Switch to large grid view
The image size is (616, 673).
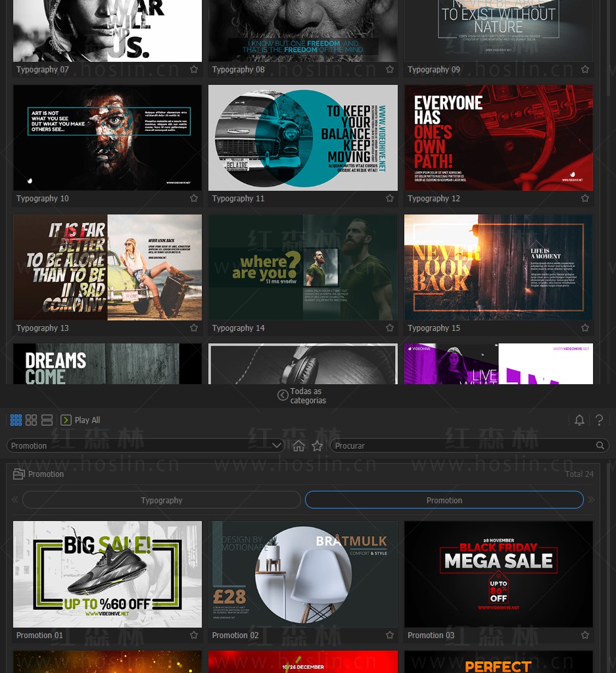coord(32,420)
